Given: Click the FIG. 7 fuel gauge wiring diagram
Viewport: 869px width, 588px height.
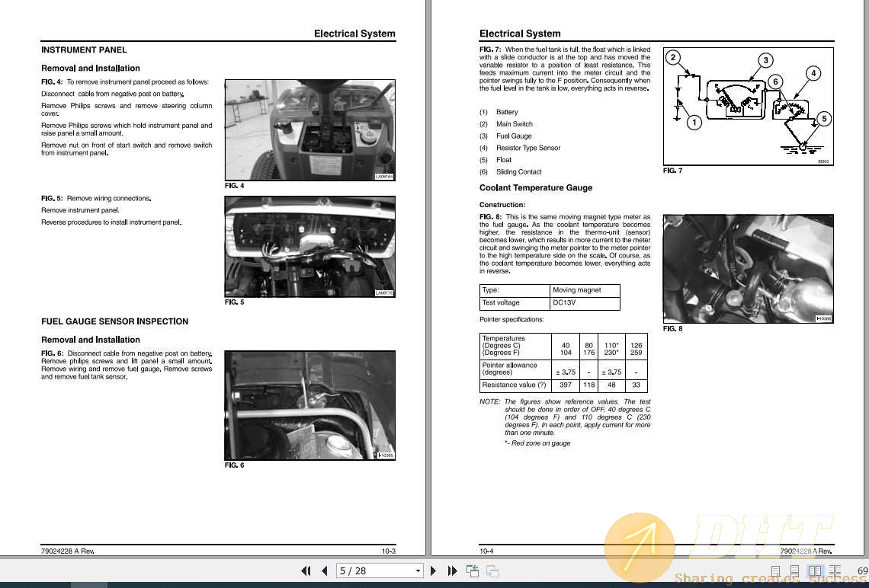Looking at the screenshot, I should click(x=748, y=105).
